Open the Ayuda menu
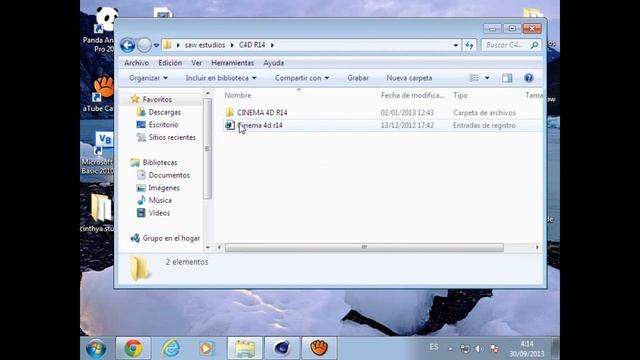Screen dimensions: 640x360 tap(273, 63)
